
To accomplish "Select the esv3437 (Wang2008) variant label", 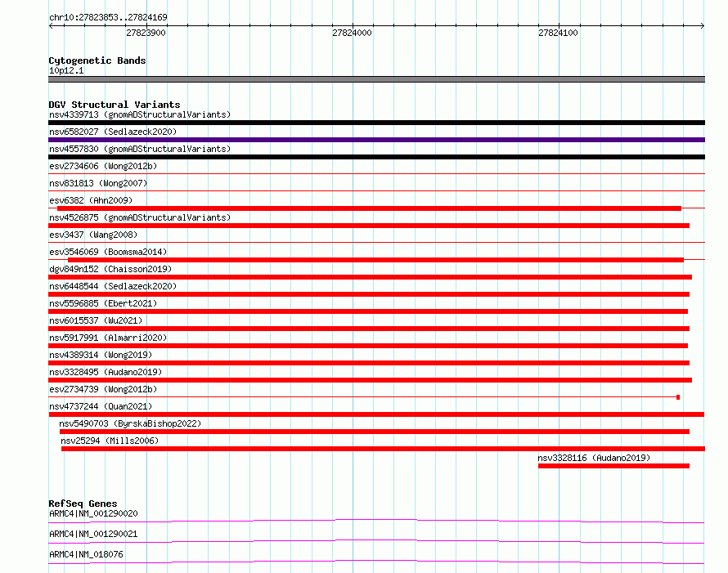I will [93, 235].
